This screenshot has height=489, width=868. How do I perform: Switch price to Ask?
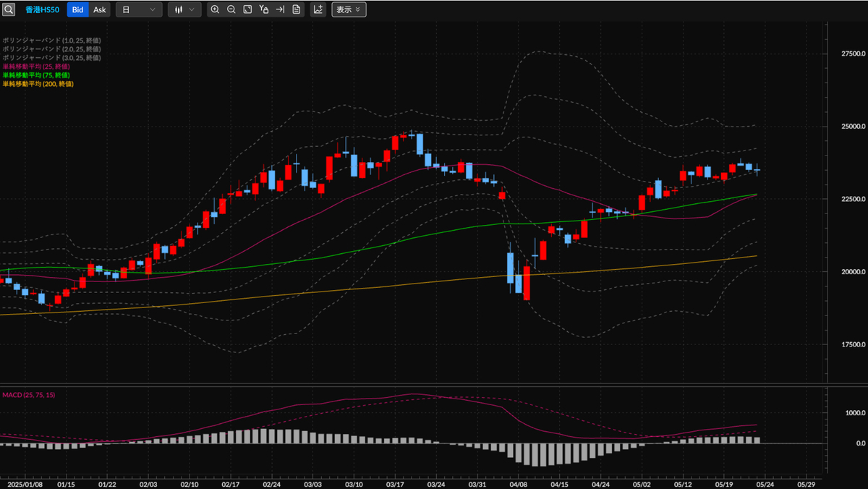coord(100,9)
